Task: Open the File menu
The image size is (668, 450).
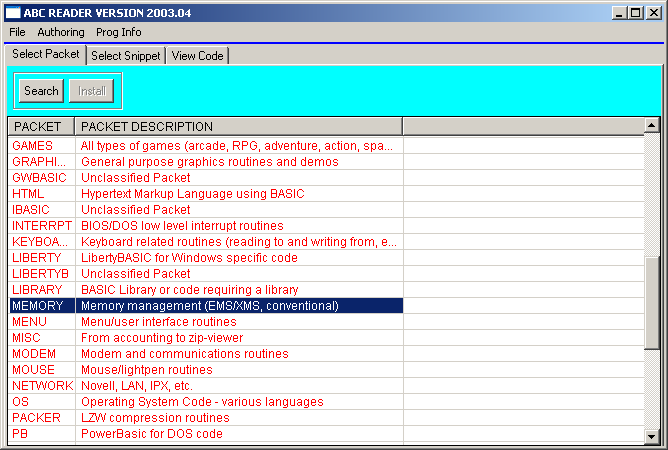Action: [x=17, y=32]
